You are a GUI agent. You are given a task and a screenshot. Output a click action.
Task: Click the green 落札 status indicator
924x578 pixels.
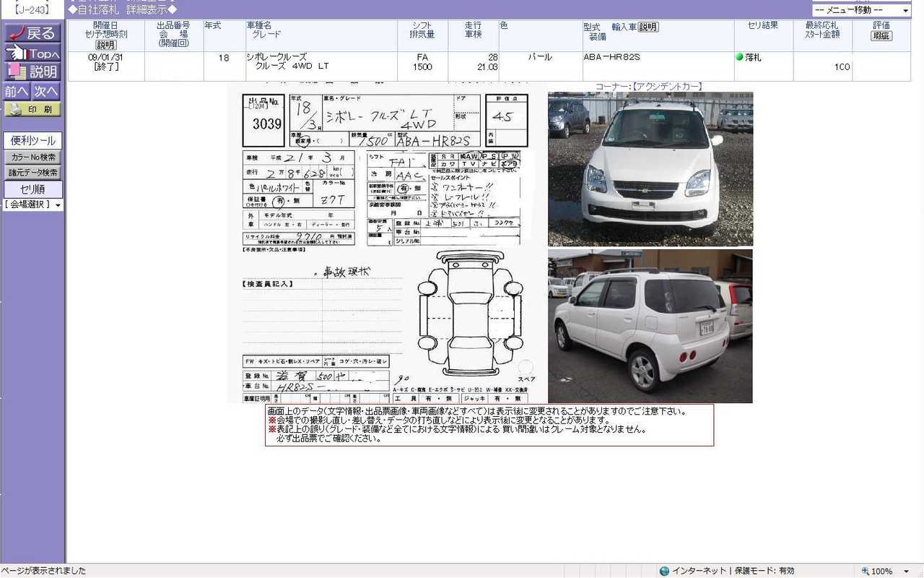[739, 57]
